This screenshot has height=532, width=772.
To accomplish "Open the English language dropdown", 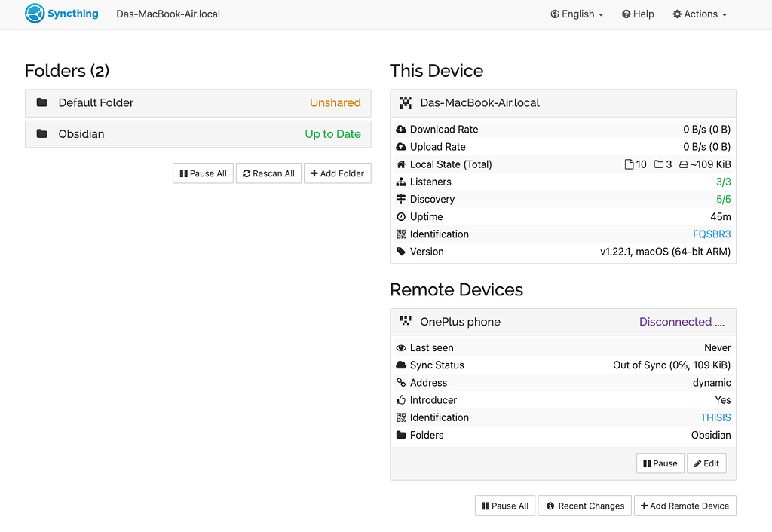I will click(x=577, y=14).
